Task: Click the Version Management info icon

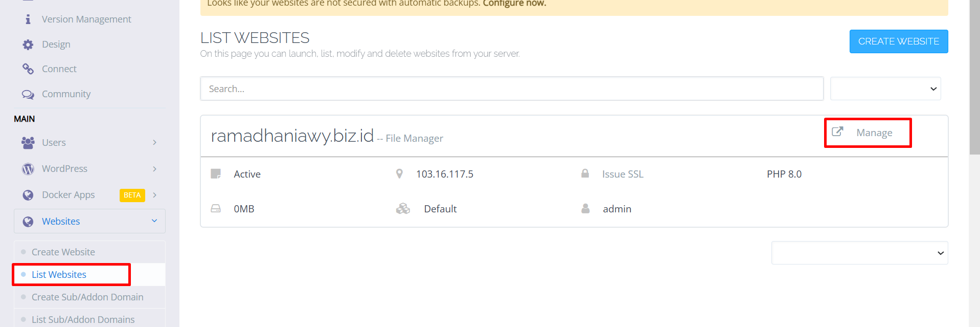Action: 28,19
